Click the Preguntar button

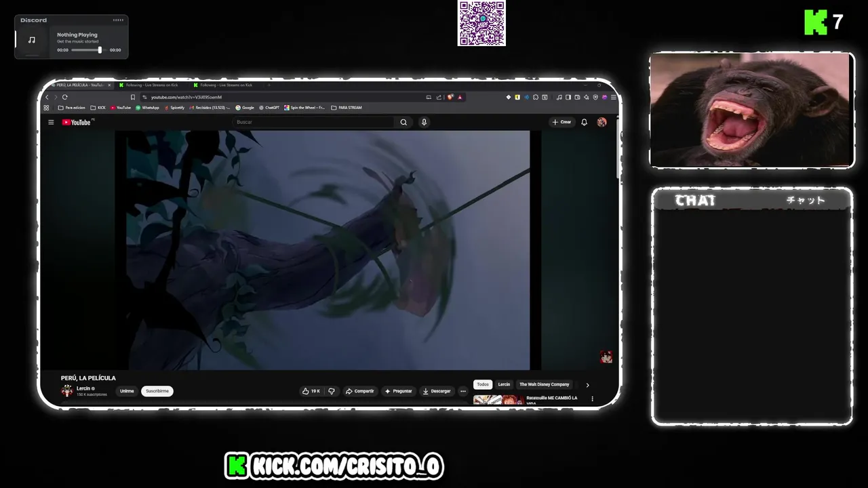coord(398,391)
